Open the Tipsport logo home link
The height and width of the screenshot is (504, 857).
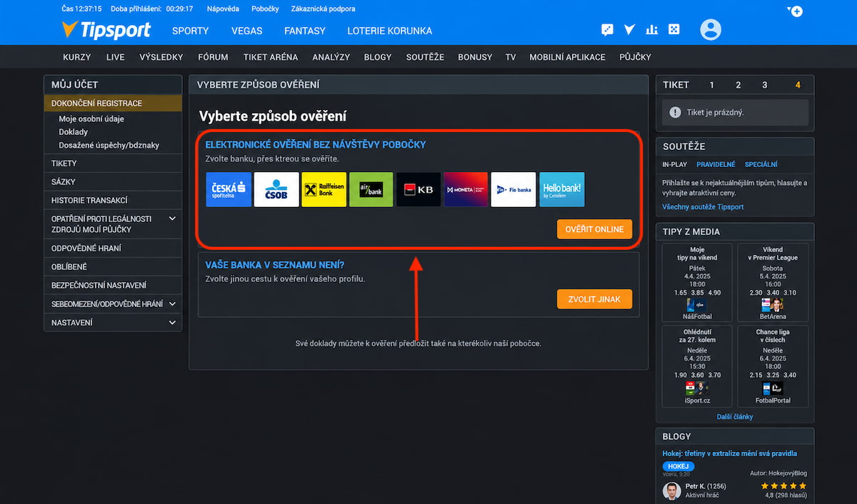click(x=106, y=30)
